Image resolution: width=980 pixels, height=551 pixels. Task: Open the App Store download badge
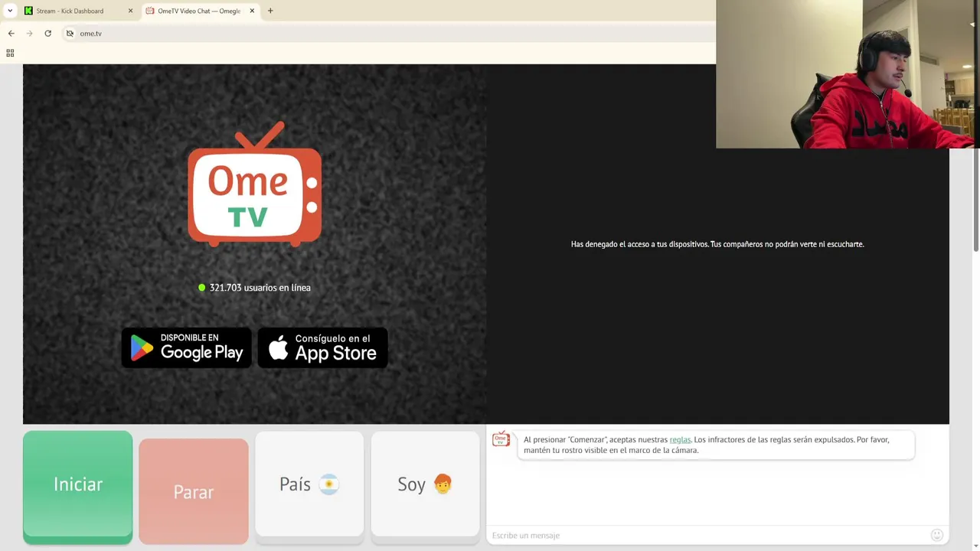(x=322, y=347)
